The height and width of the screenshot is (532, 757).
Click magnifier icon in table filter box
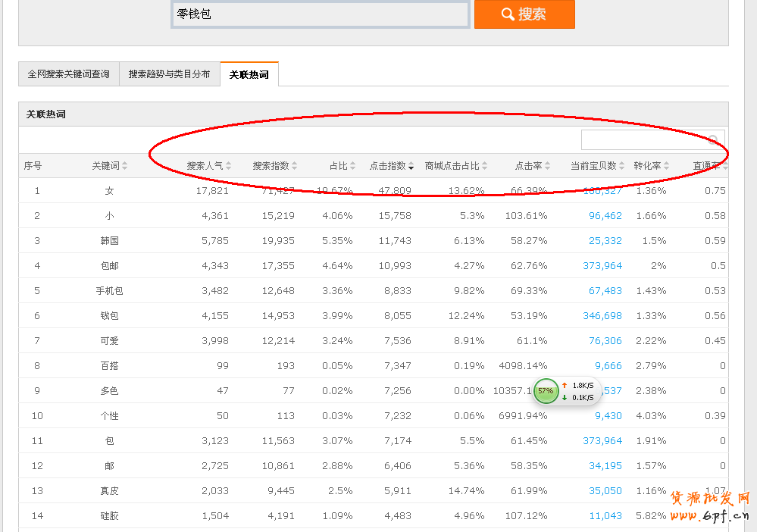tap(713, 140)
